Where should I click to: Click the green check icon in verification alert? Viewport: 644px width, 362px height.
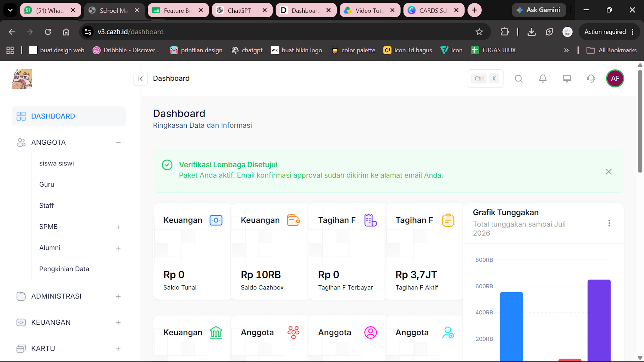[x=167, y=165]
